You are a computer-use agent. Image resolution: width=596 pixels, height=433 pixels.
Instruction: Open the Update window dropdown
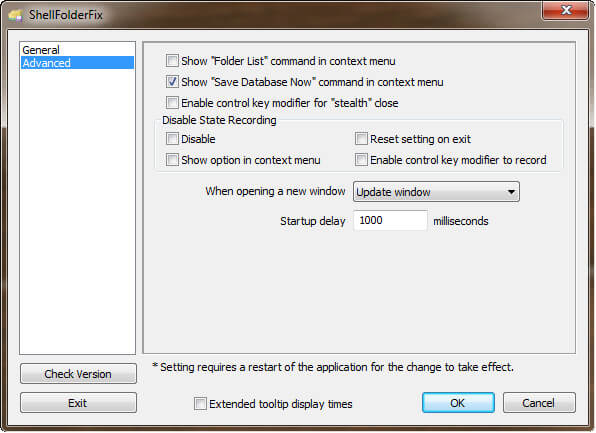(436, 192)
